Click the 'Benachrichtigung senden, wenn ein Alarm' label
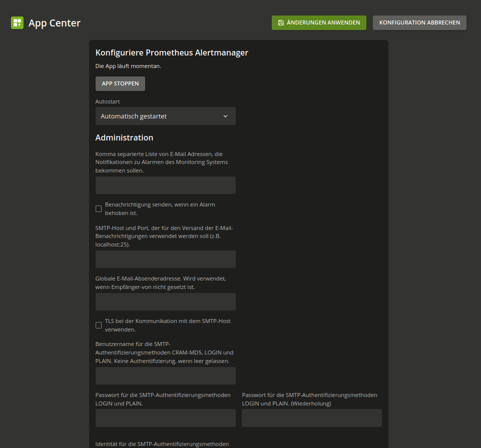The image size is (481, 448). tap(160, 208)
